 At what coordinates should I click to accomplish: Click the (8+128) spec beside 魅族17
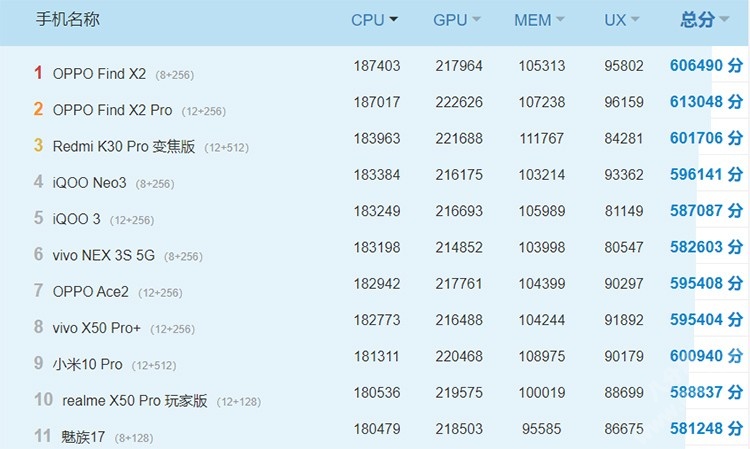click(x=134, y=438)
